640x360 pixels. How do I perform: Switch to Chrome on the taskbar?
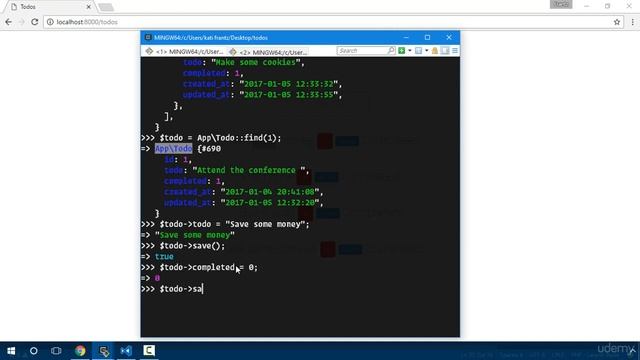[x=80, y=351]
